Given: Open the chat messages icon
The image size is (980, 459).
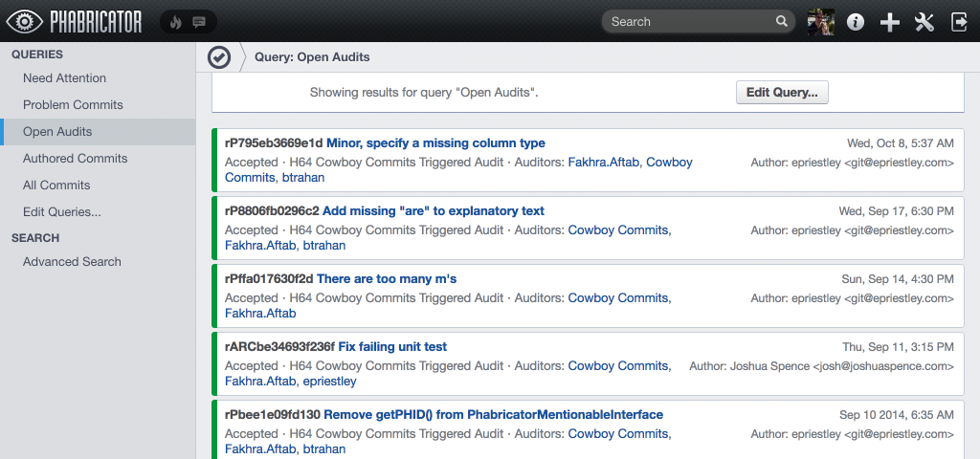Looking at the screenshot, I should tap(199, 23).
